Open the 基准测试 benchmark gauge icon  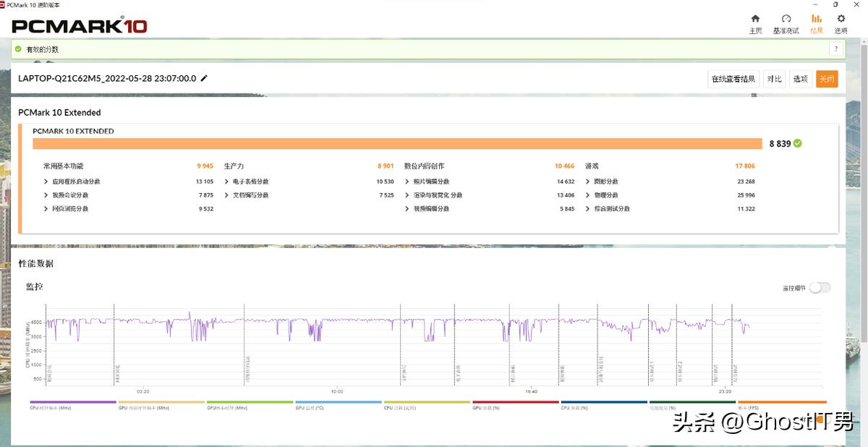[786, 20]
